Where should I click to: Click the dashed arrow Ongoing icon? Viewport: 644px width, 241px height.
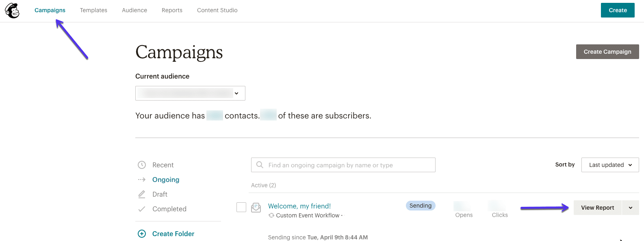142,180
